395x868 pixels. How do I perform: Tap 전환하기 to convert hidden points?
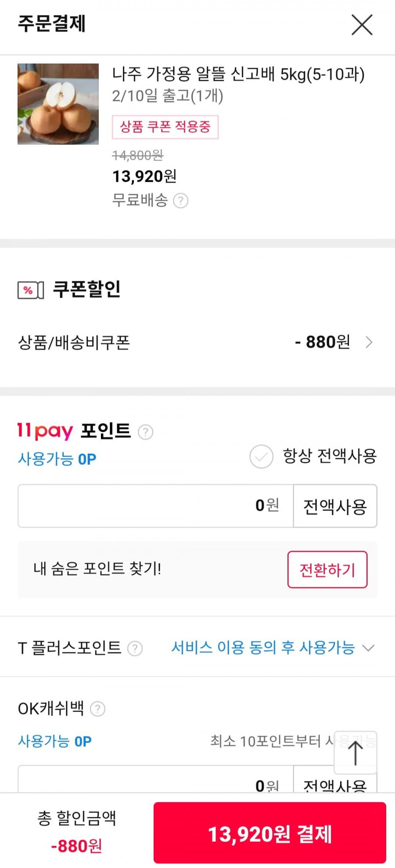pos(327,570)
